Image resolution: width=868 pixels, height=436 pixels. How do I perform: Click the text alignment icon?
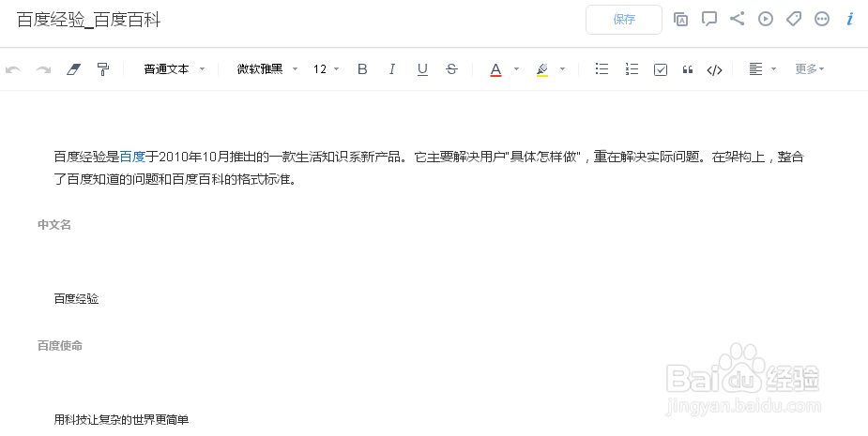pos(755,69)
